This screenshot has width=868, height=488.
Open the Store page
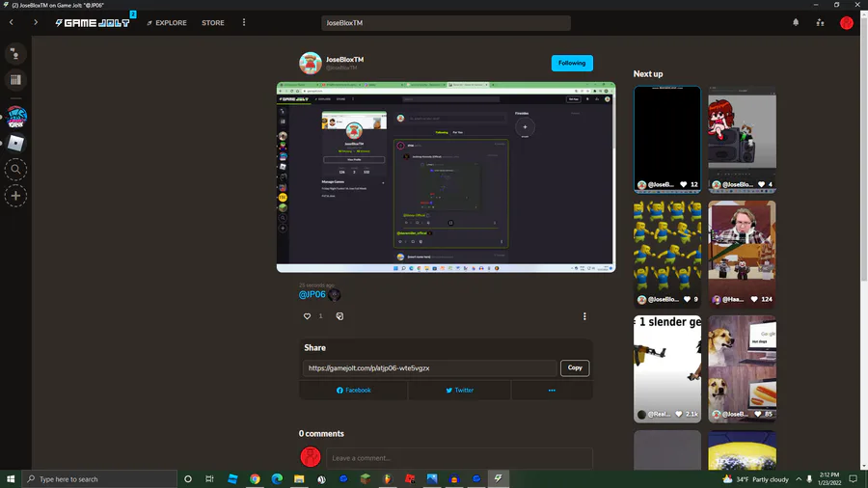coord(212,23)
